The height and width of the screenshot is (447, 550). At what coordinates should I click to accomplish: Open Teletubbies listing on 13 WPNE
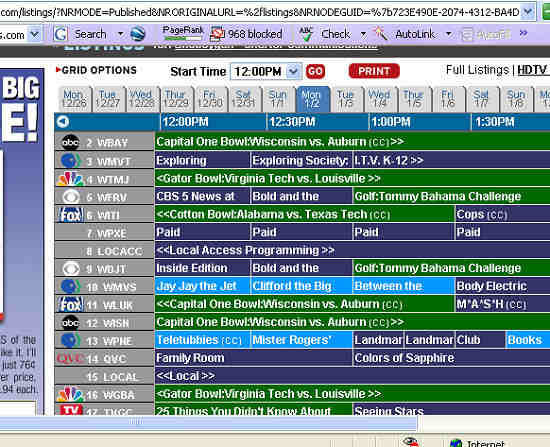click(x=202, y=340)
